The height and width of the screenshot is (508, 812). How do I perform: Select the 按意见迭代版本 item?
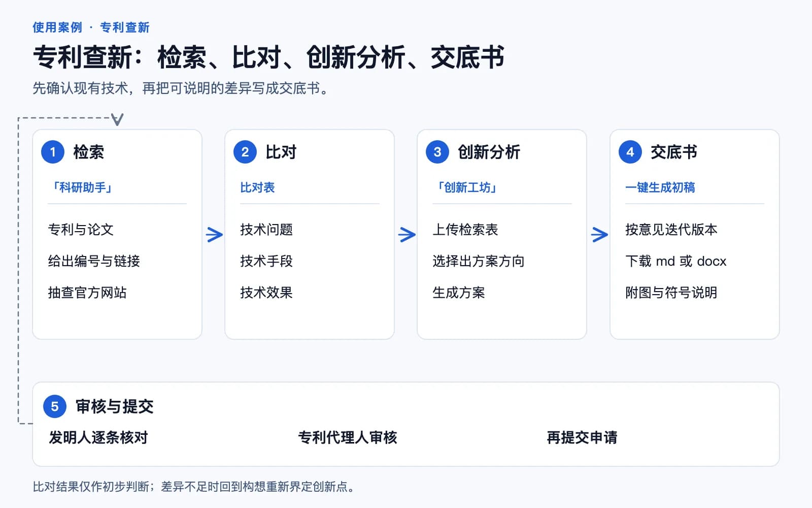671,230
